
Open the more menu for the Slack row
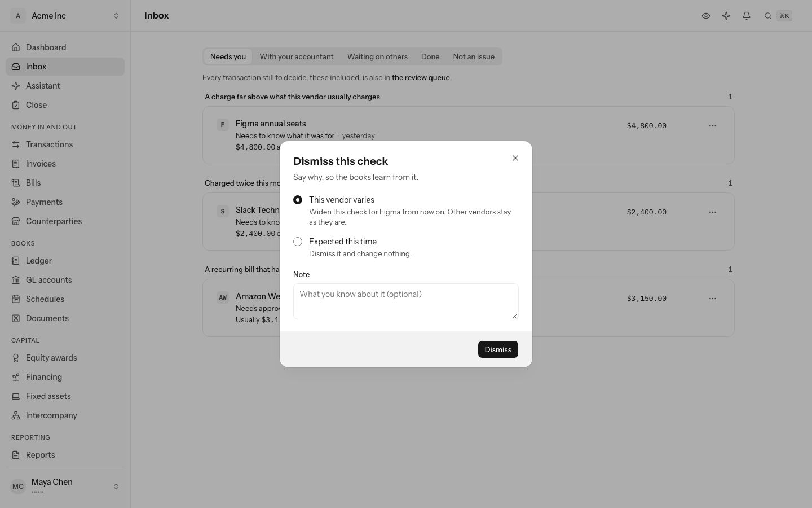click(x=713, y=212)
